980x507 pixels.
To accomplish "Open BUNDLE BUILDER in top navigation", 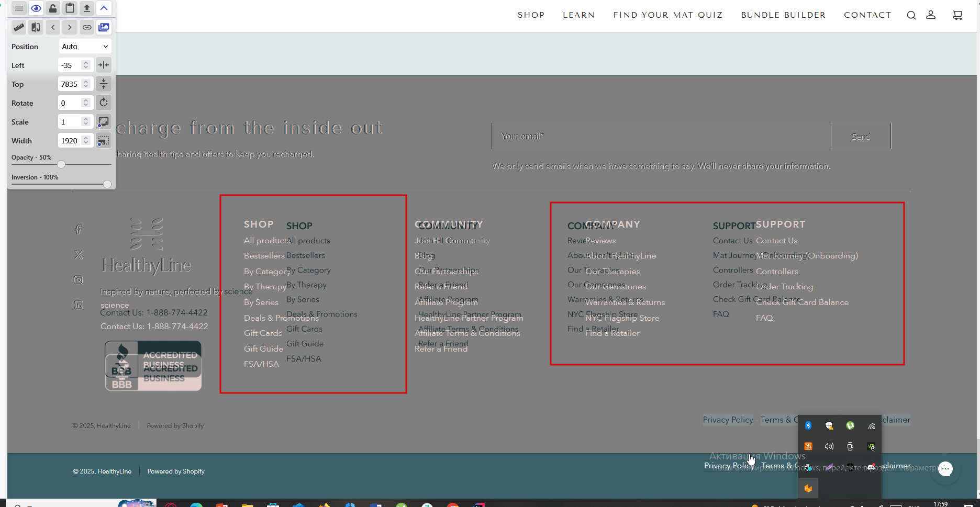I will tap(783, 15).
